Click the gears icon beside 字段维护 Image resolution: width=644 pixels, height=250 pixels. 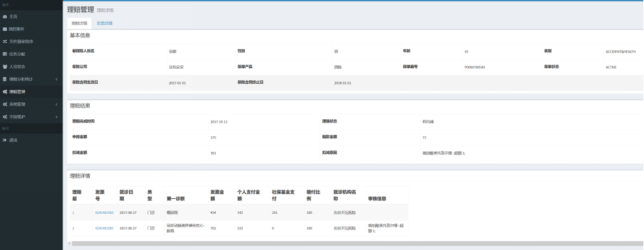5,116
